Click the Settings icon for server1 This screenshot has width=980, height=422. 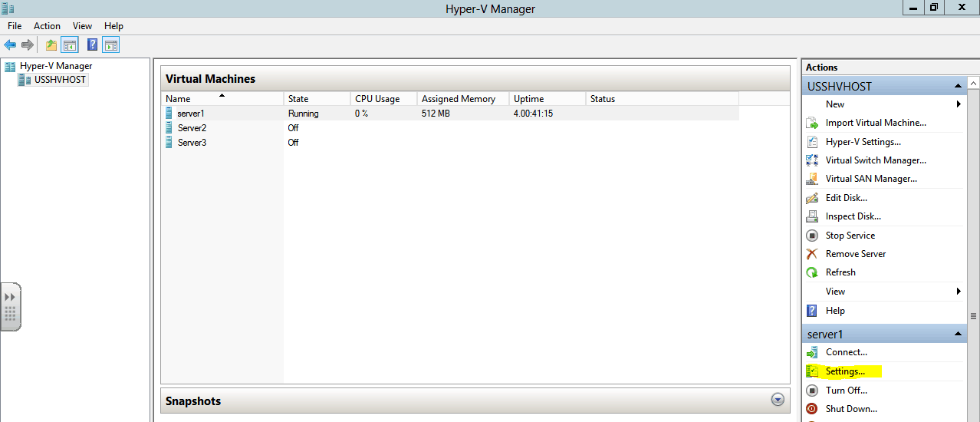pyautogui.click(x=812, y=371)
